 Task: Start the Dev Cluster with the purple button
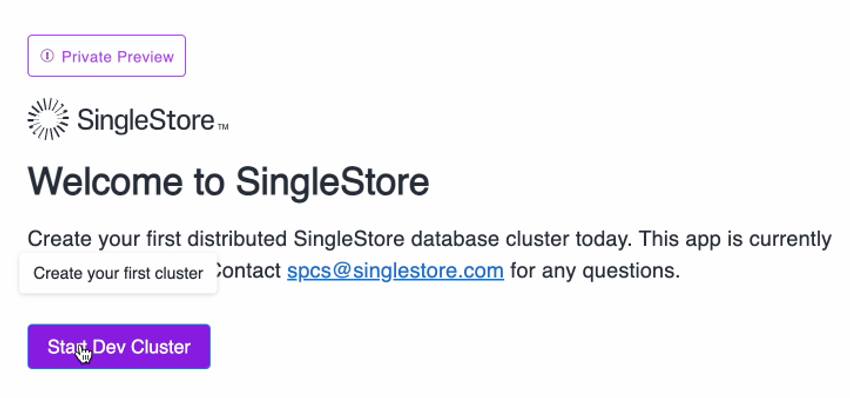119,346
